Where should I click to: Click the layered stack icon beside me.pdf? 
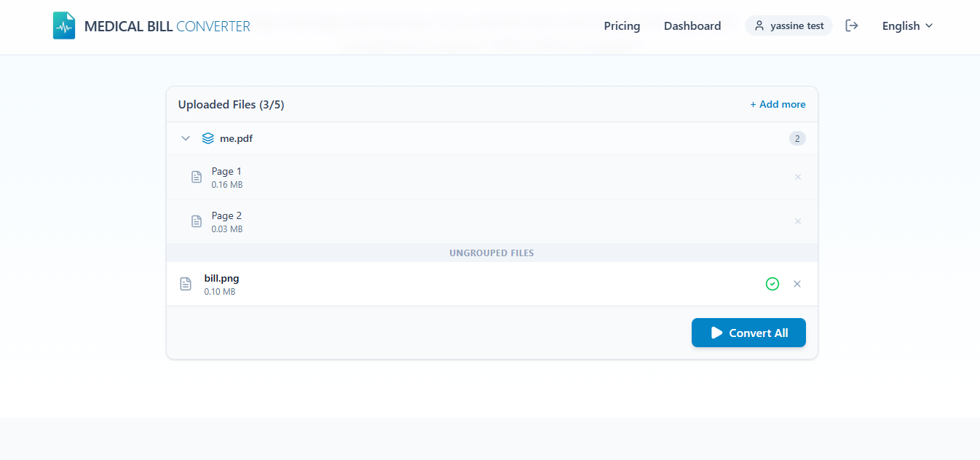(208, 138)
